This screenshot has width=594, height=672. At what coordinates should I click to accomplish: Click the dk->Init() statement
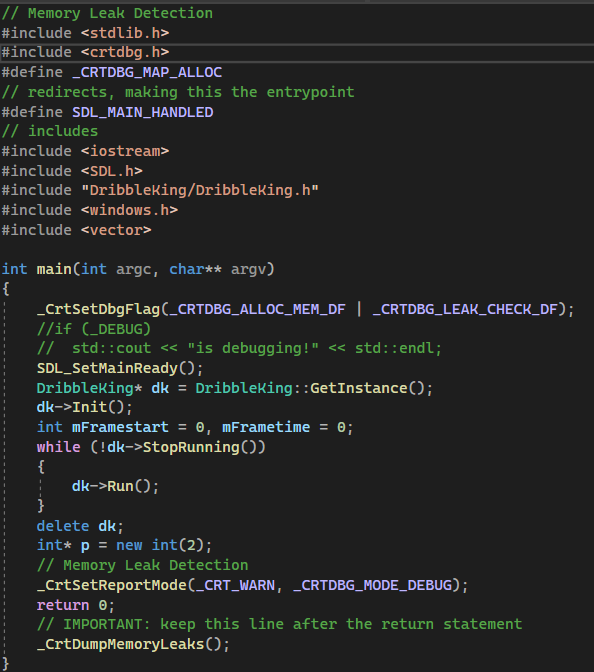click(85, 407)
